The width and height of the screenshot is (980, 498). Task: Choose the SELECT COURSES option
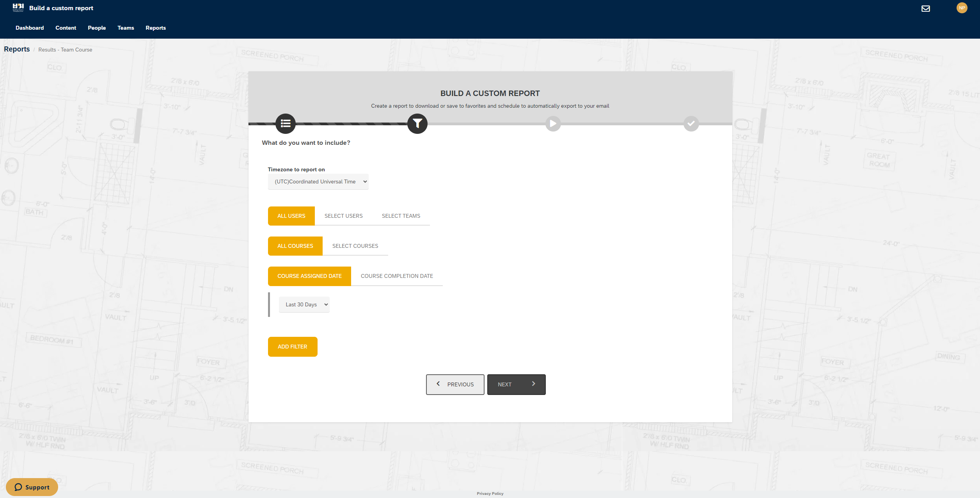pos(355,246)
